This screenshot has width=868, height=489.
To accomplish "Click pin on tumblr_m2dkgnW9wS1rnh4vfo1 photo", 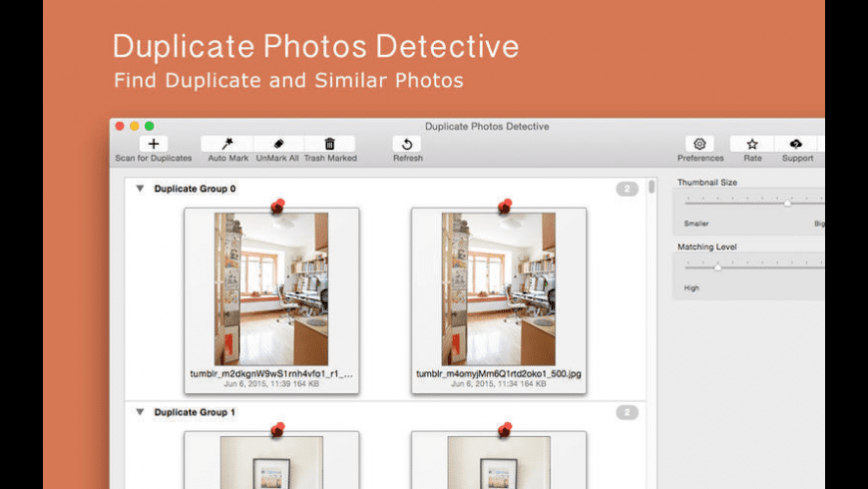I will (278, 206).
